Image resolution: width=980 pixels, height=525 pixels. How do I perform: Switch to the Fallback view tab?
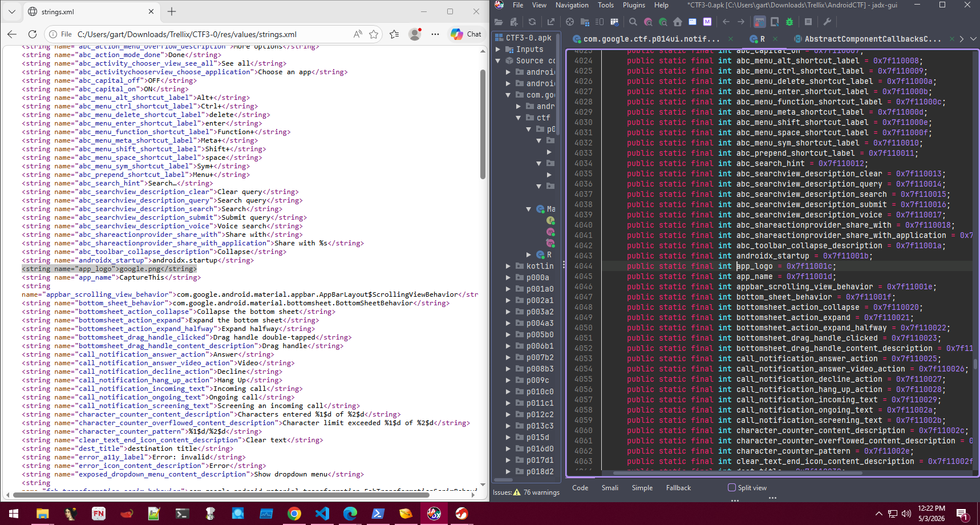(x=678, y=488)
